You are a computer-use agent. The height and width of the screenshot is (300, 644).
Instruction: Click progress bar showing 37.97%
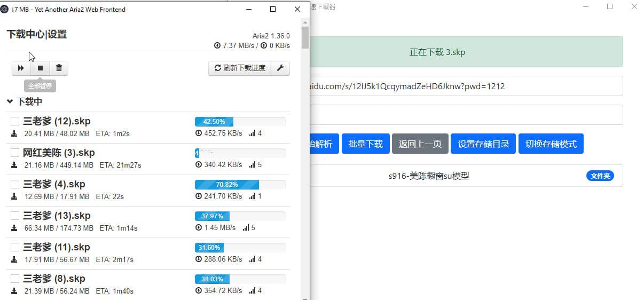[240, 216]
